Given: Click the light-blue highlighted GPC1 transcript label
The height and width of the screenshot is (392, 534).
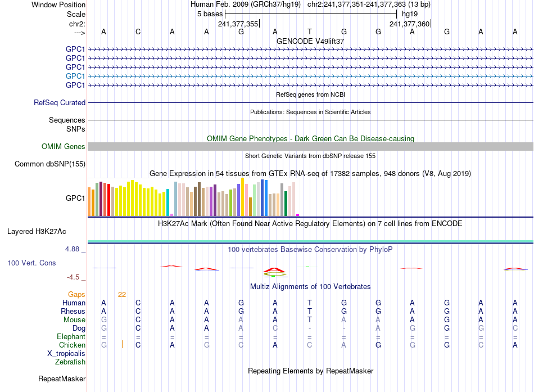Looking at the screenshot, I should pyautogui.click(x=75, y=76).
